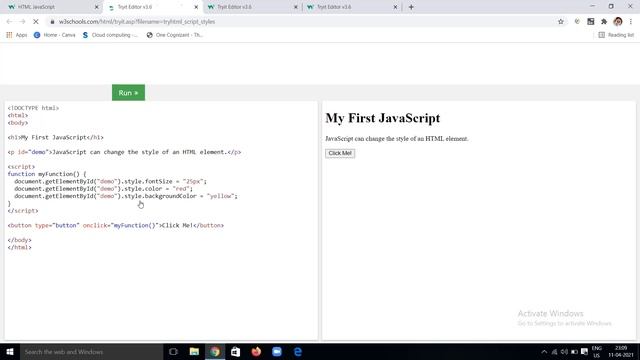Open the Windows Start menu

[10, 351]
